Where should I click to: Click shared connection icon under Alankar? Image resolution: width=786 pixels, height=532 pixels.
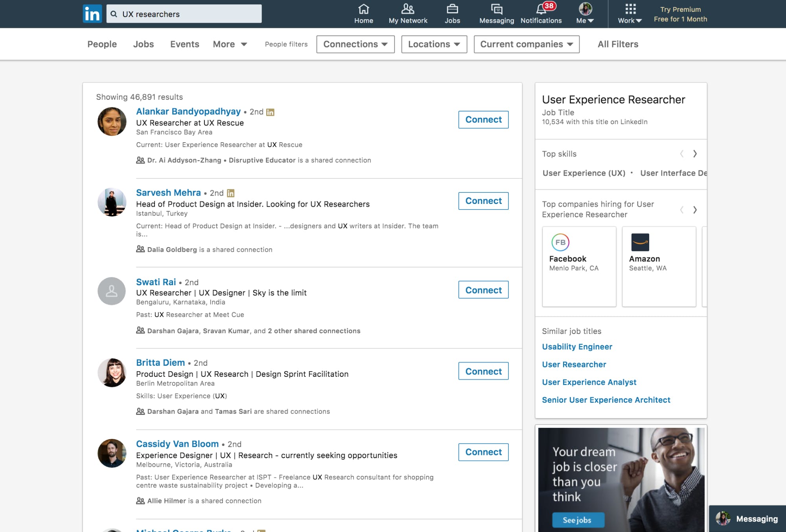pyautogui.click(x=140, y=160)
